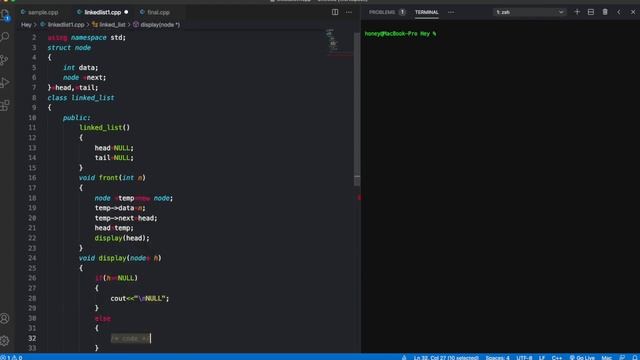The height and width of the screenshot is (360, 640).
Task: Change end of line sequence LF
Action: point(542,357)
